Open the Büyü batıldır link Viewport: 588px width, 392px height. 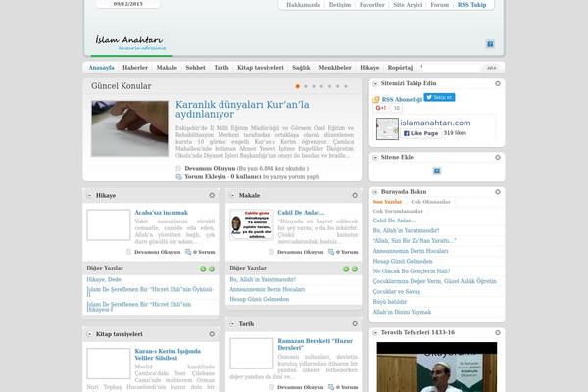(x=390, y=302)
